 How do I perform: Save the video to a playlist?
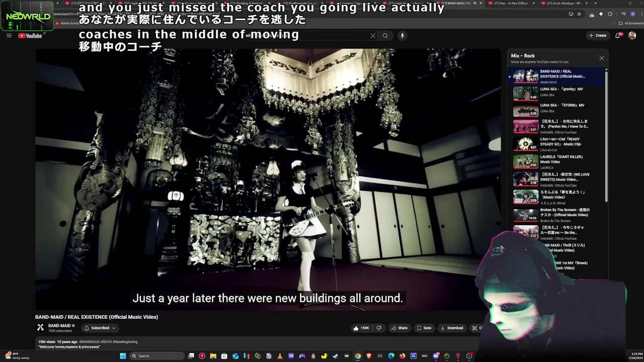(424, 328)
